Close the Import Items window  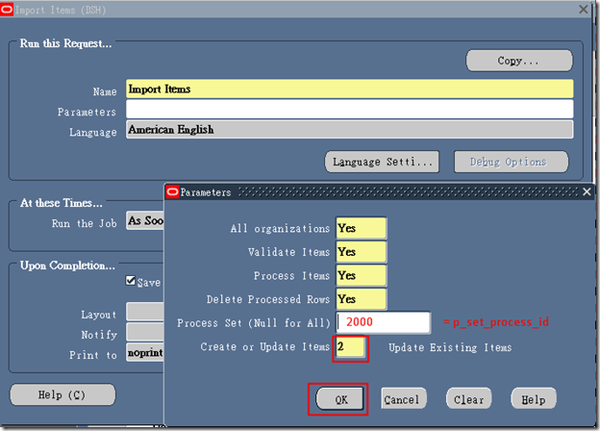[584, 9]
